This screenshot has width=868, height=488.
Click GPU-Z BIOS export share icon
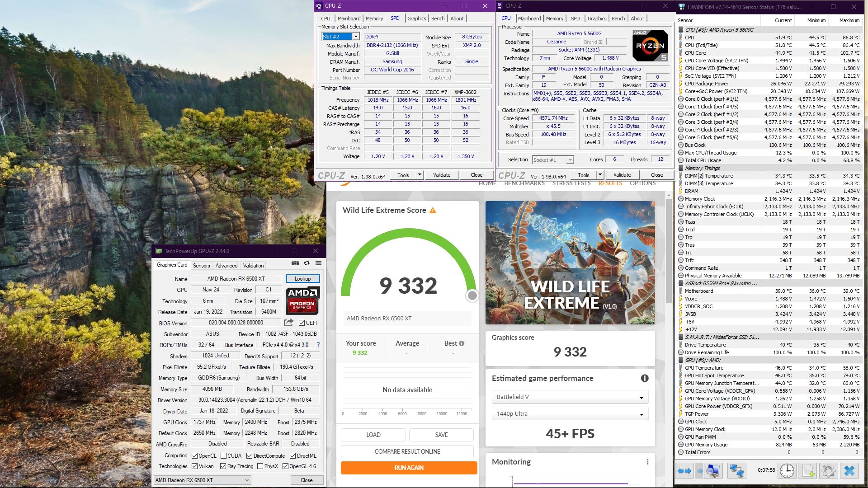pyautogui.click(x=288, y=323)
